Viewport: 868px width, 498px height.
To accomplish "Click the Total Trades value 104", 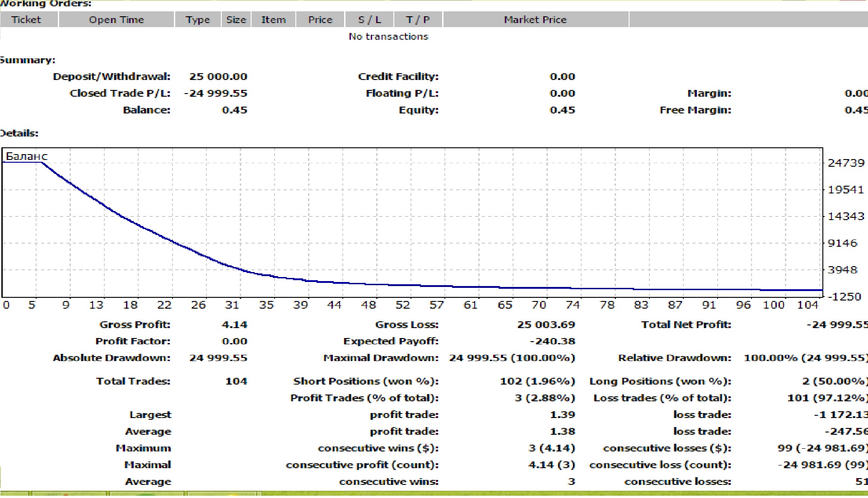I will 236,381.
